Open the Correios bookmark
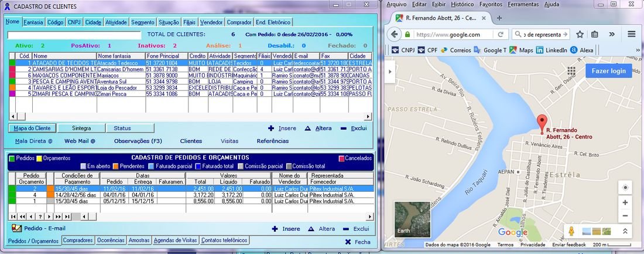Screen dimensions: 644x254 pyautogui.click(x=456, y=50)
